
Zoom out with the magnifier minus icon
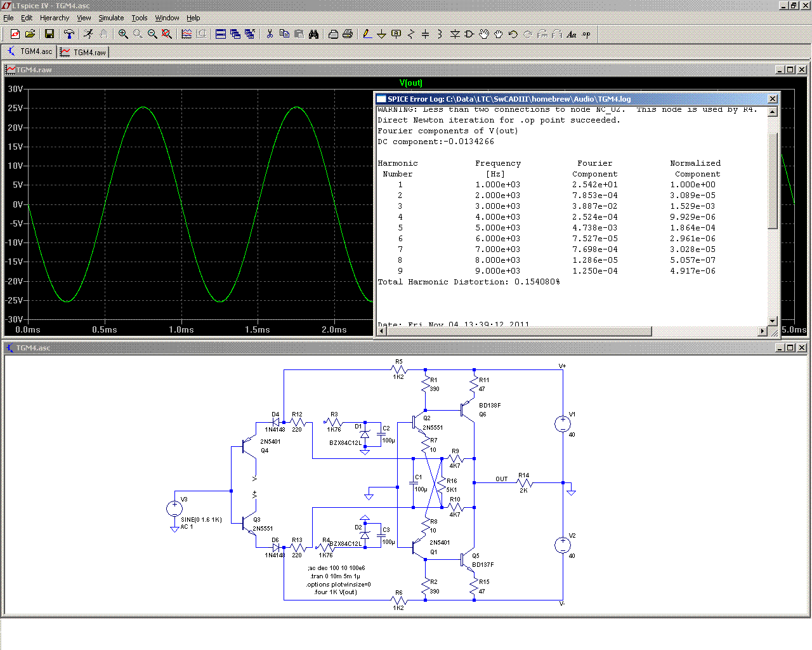coord(152,34)
